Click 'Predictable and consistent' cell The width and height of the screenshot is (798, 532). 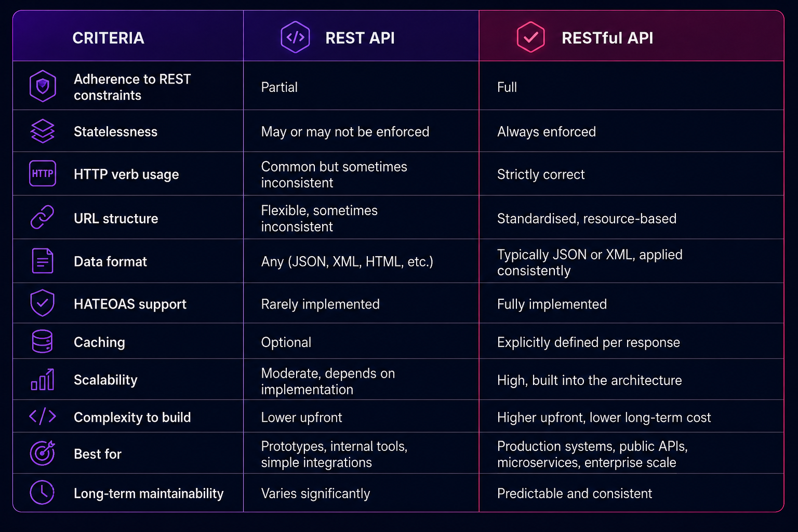[x=575, y=494]
